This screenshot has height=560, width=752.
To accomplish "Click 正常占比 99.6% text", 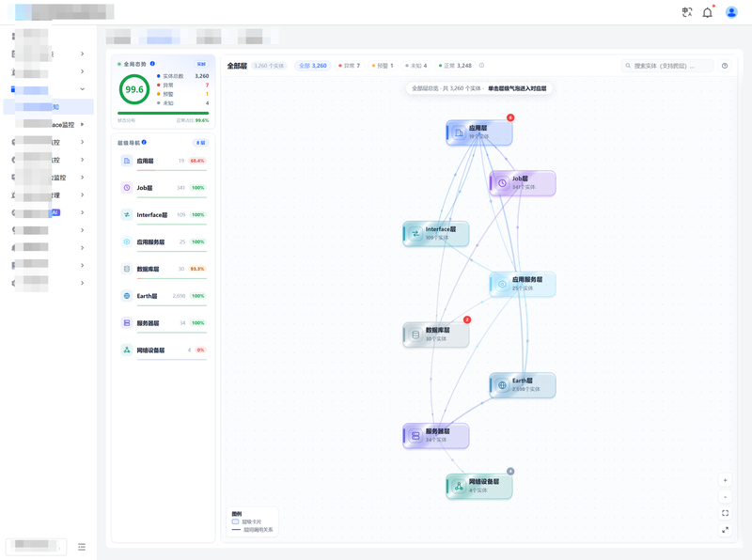I will click(x=193, y=120).
